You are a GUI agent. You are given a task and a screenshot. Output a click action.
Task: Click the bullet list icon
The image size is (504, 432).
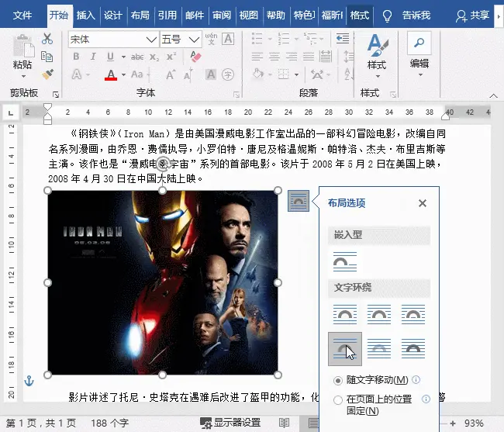[x=257, y=39]
